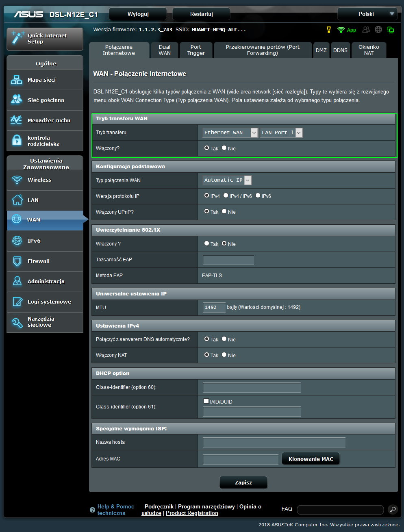Click the Quick Internet Setup wand icon

(17, 38)
